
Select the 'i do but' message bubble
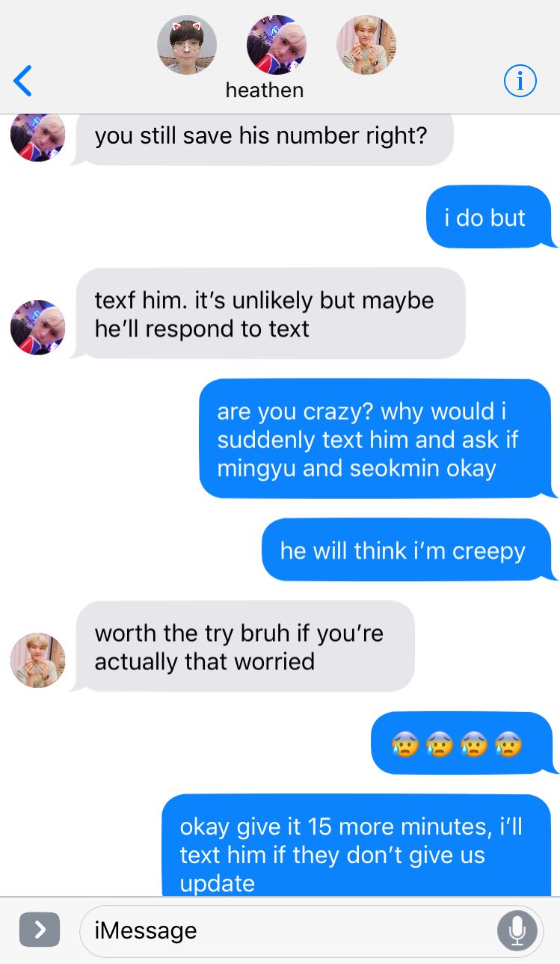[490, 217]
